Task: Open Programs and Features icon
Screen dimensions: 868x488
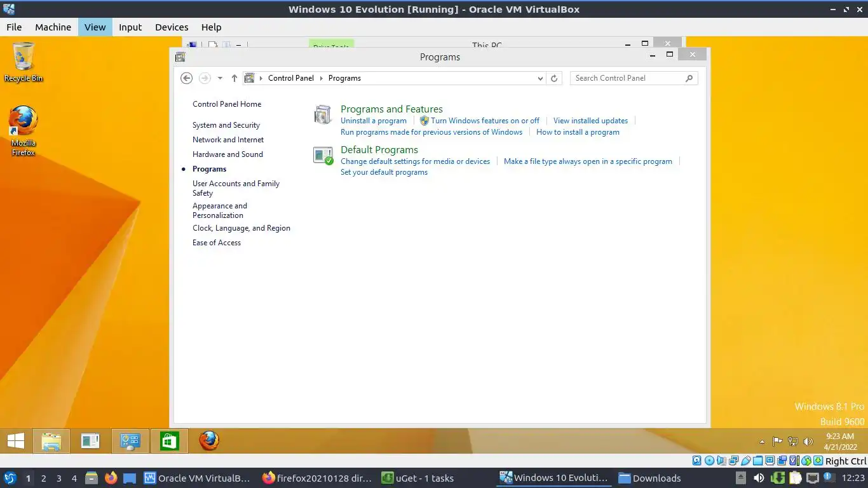Action: pos(323,115)
